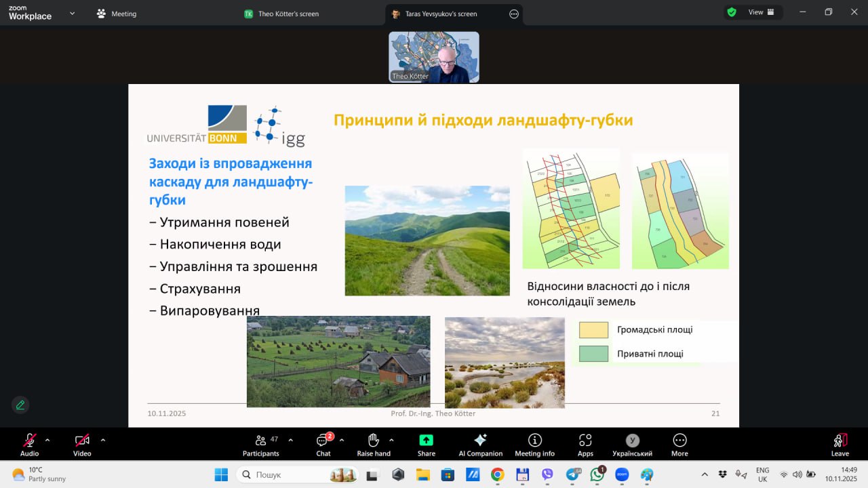Change layout with the View button
Image resolution: width=868 pixels, height=488 pixels.
pos(762,12)
